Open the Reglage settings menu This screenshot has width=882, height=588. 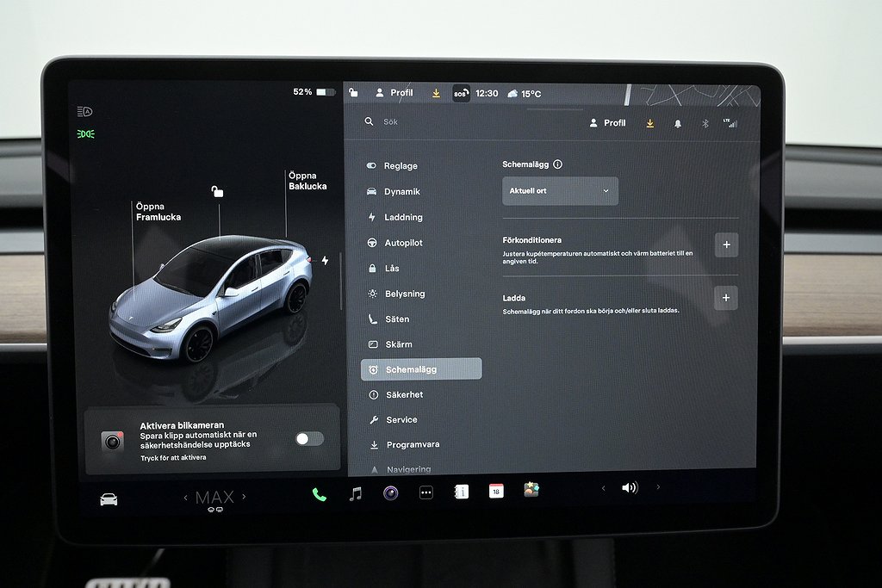[x=392, y=166]
